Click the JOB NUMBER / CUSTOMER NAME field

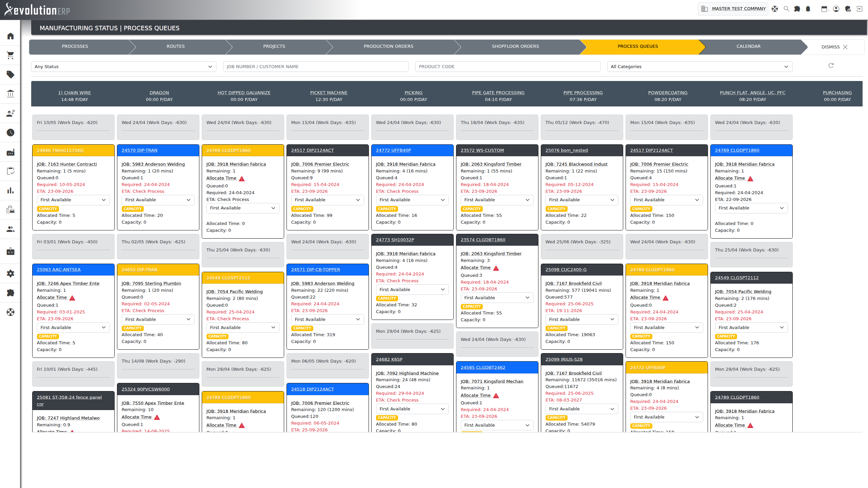click(316, 66)
